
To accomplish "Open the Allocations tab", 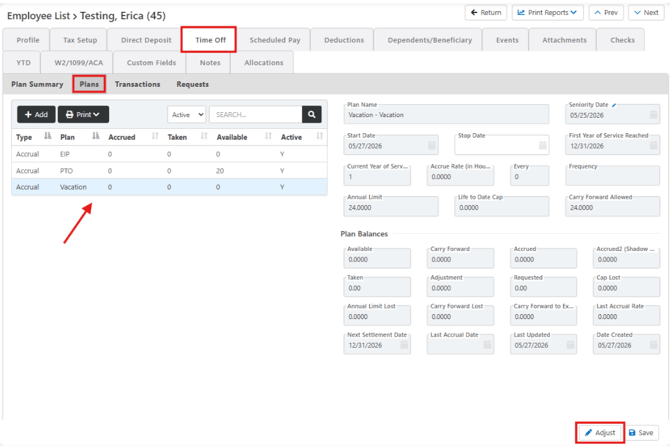I will tap(262, 62).
